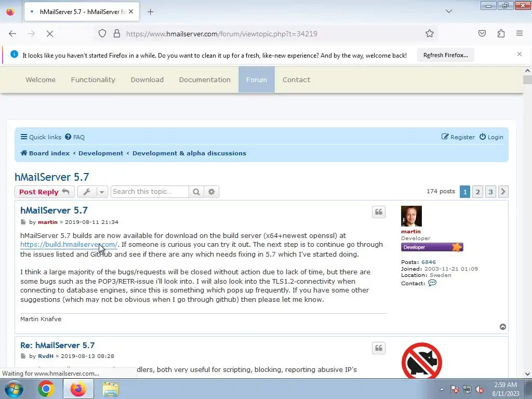Quote RvdH's reply post

(x=379, y=348)
